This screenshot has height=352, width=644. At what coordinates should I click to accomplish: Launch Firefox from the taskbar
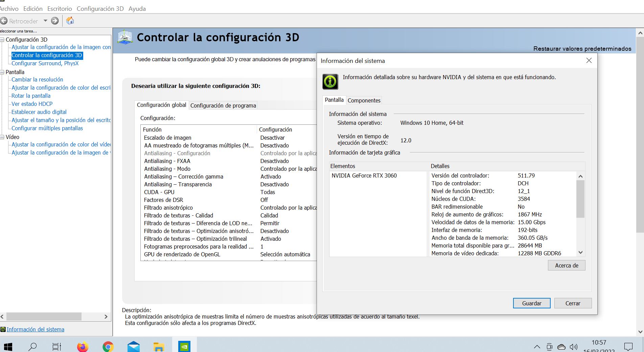83,347
